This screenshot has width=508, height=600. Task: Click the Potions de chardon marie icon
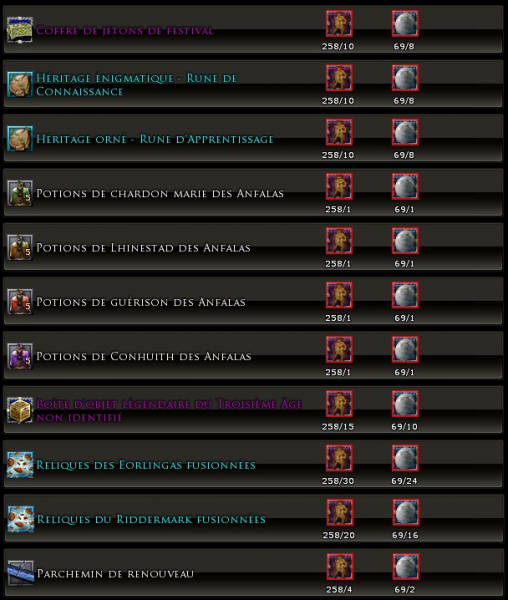click(20, 193)
